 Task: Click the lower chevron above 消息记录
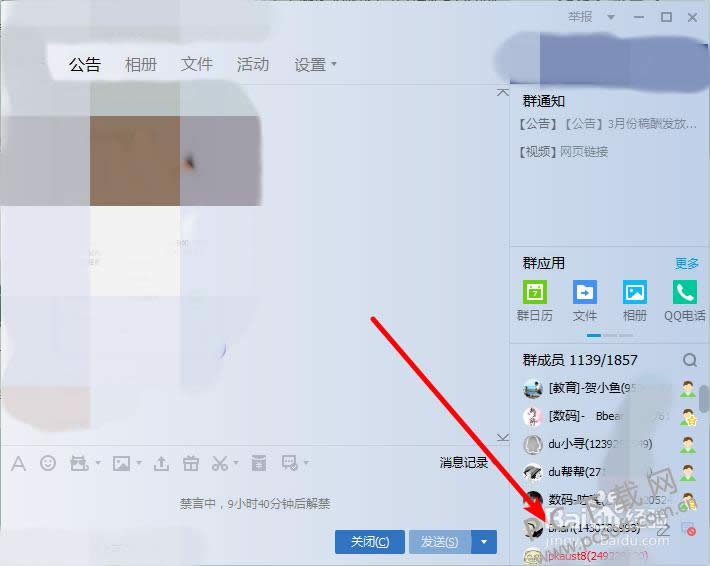[503, 437]
